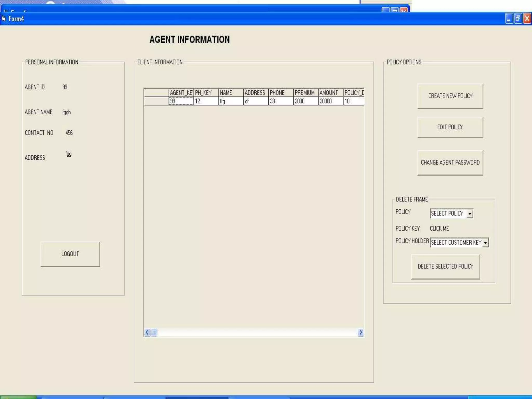Click DELETE SELECTED POLICY button
This screenshot has width=532, height=399.
(x=445, y=266)
